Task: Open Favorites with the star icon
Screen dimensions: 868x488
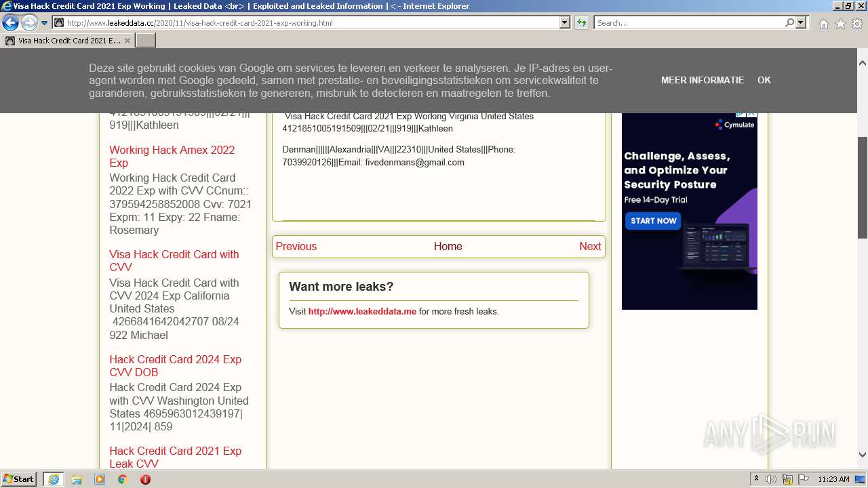Action: tap(840, 24)
